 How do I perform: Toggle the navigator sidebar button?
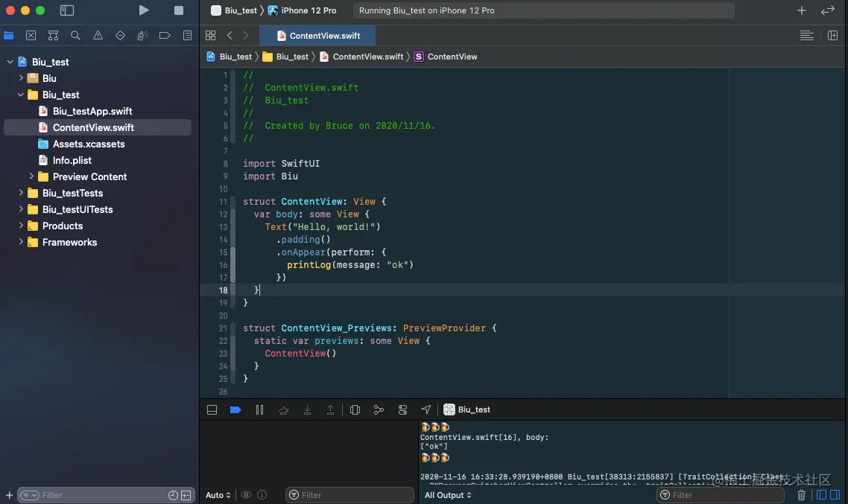tap(67, 10)
